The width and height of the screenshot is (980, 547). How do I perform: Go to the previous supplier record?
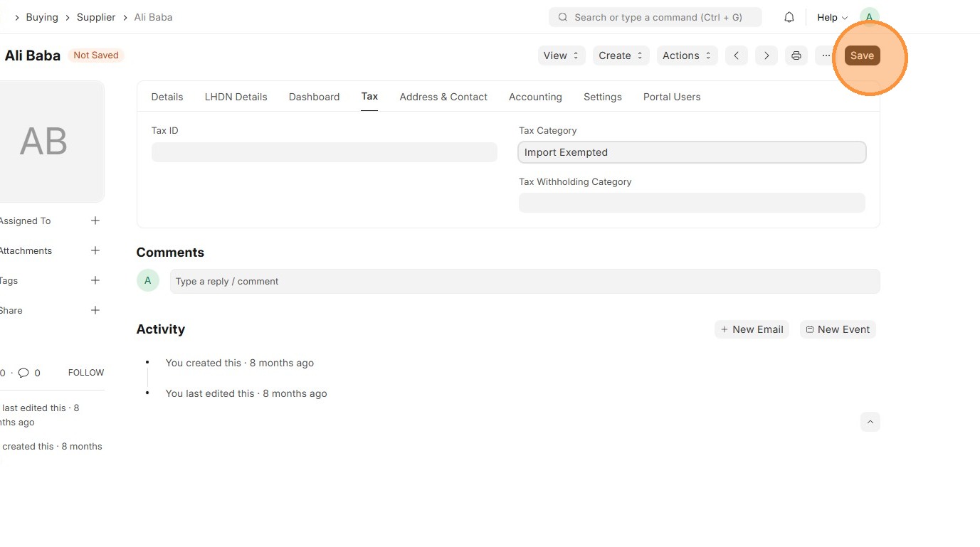point(737,55)
